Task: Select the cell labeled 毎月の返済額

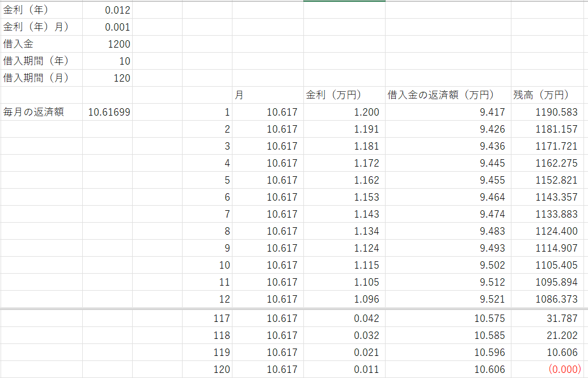Action: coord(34,112)
